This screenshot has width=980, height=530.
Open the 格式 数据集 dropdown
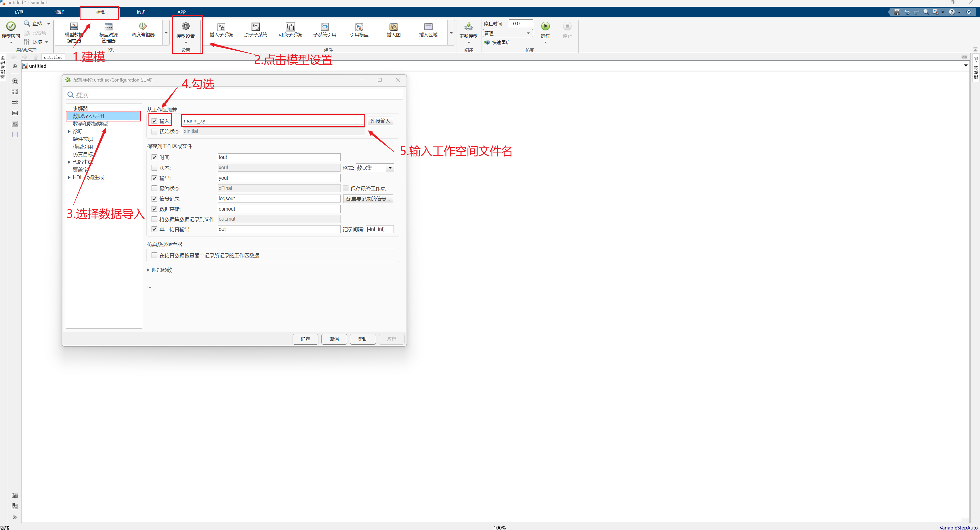coord(390,168)
